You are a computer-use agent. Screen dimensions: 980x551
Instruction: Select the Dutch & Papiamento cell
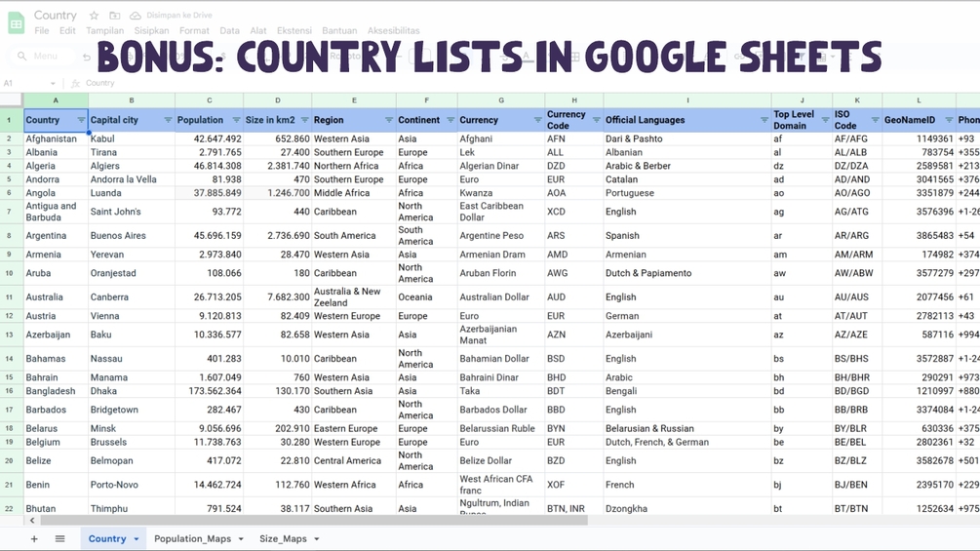click(687, 273)
